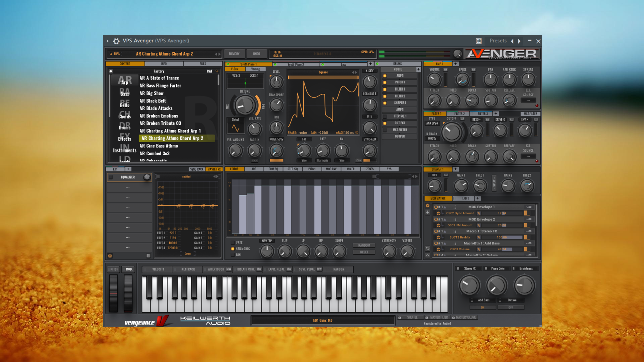Click EQ preset menu list icon
Screen dimensions: 644x362
pos(158,177)
